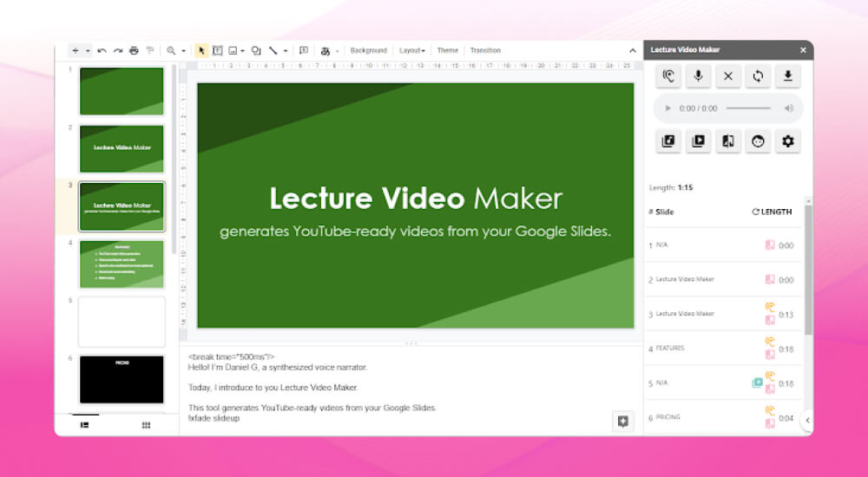This screenshot has width=868, height=477.
Task: Click the insert image icon
Action: point(233,50)
